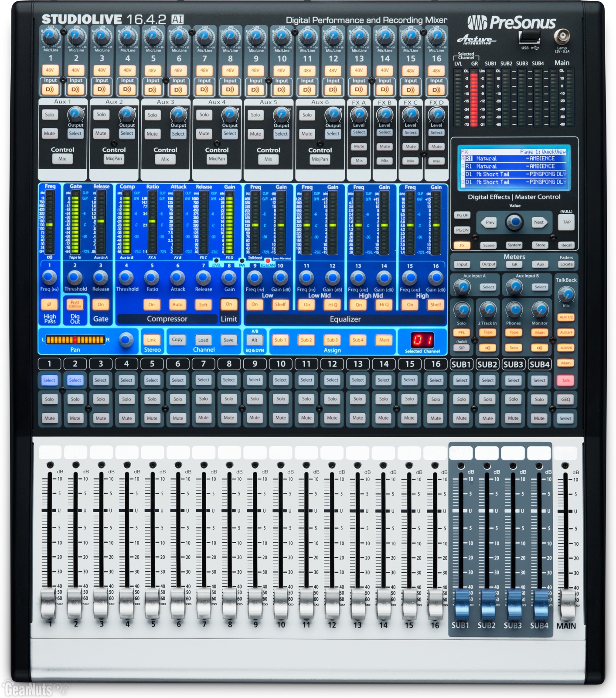Image resolution: width=616 pixels, height=698 pixels.
Task: Turn the FX D Level knob
Action: click(436, 115)
